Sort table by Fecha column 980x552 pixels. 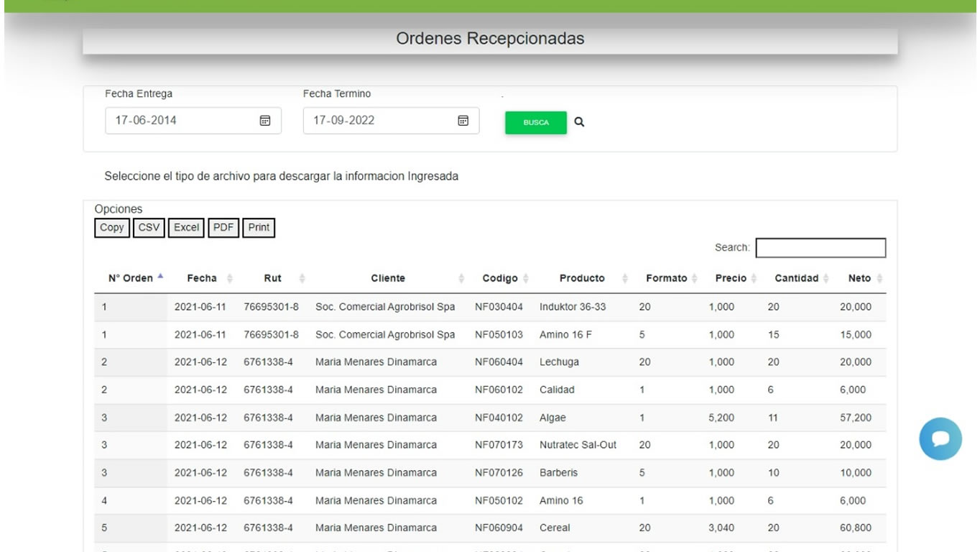coord(202,278)
